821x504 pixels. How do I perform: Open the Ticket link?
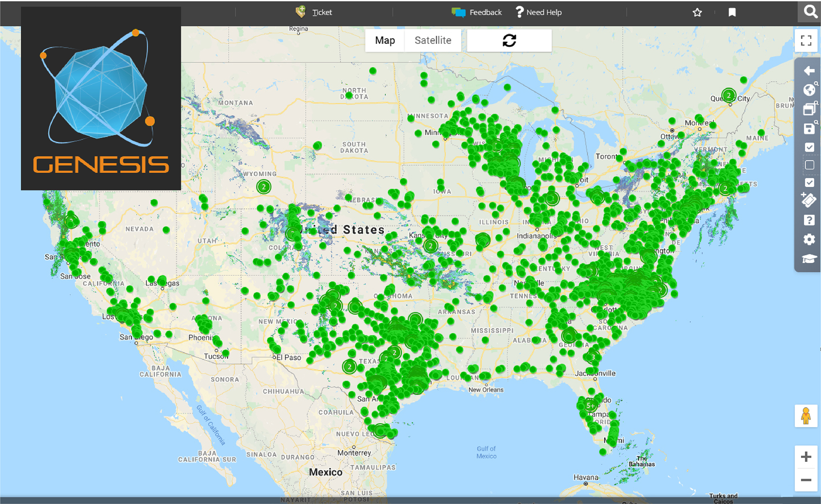coord(322,12)
